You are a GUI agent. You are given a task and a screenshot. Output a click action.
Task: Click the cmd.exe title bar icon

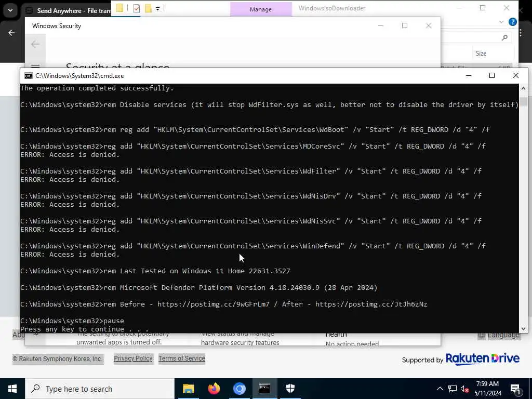(x=29, y=76)
